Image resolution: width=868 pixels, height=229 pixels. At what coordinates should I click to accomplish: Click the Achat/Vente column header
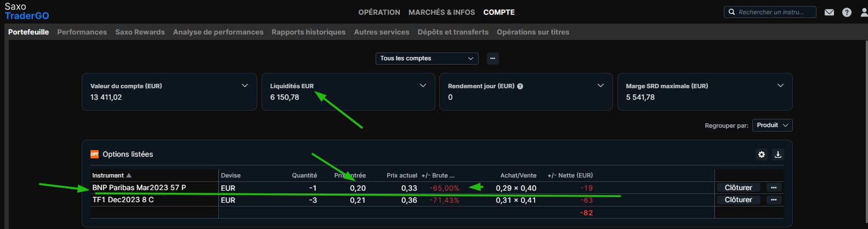pyautogui.click(x=518, y=175)
